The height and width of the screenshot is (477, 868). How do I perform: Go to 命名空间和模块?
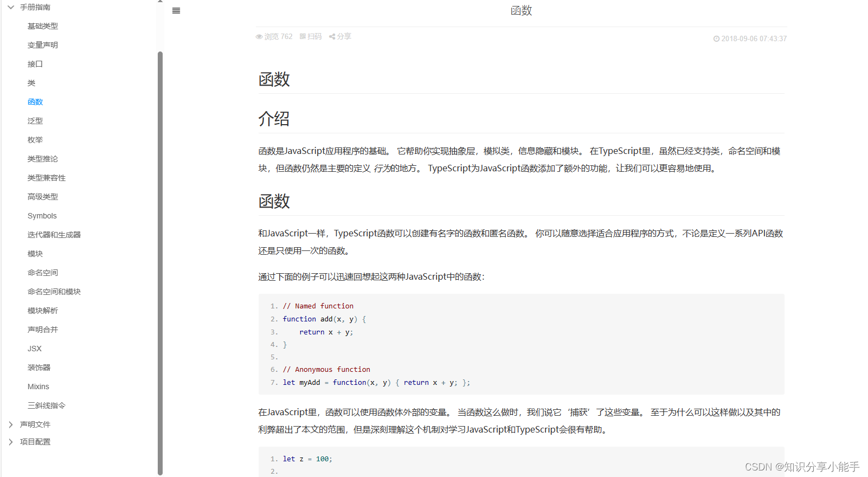(54, 292)
